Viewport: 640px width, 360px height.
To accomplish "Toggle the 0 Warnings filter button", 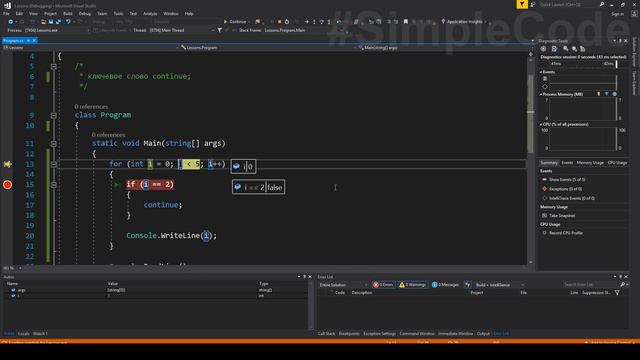I will [413, 284].
